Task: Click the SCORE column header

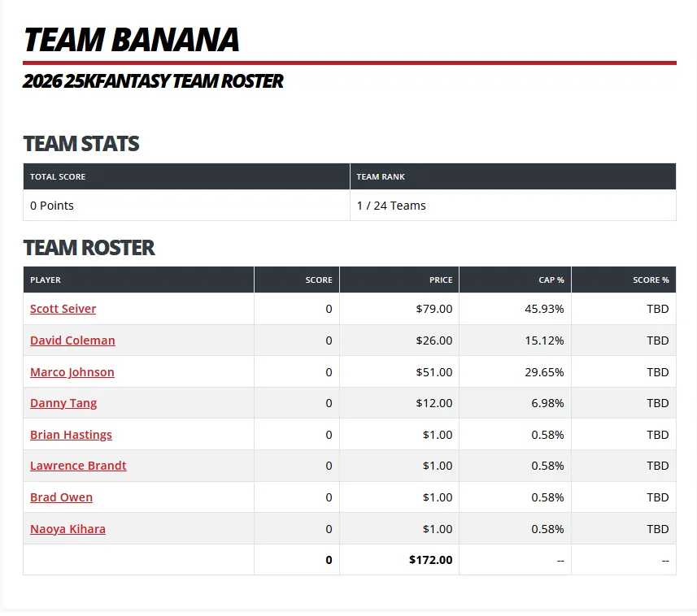Action: tap(297, 280)
